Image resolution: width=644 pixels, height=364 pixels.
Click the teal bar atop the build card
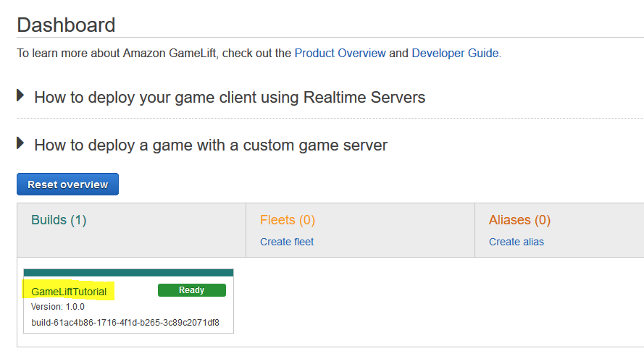tap(128, 273)
